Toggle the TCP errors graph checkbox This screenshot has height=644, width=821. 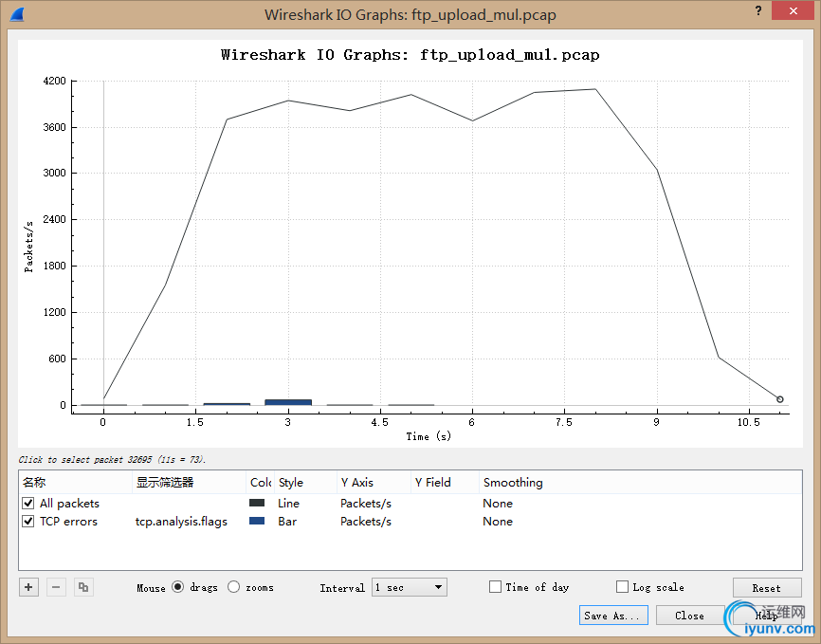28,522
